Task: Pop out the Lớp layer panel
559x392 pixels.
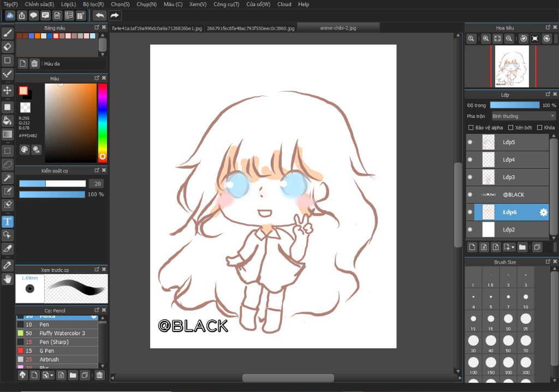Action: [548, 94]
